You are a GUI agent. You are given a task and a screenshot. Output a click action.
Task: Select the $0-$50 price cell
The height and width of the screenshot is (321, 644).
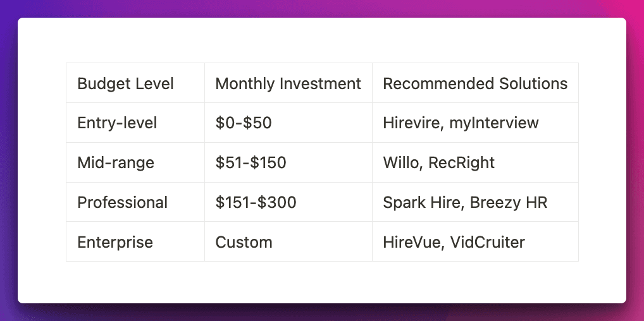pos(244,123)
